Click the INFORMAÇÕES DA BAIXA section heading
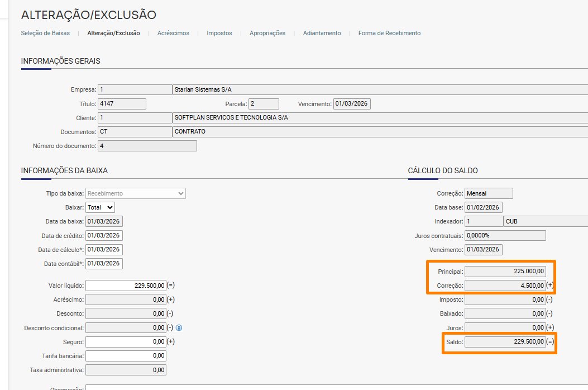The image size is (588, 390). coord(65,170)
